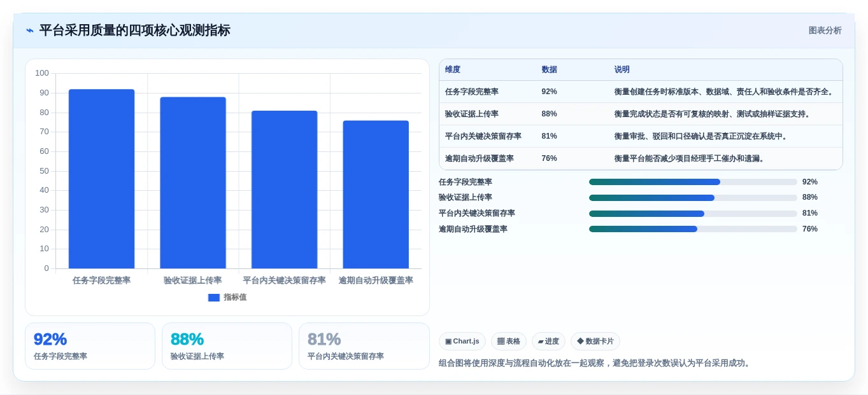The image size is (868, 395).
Task: Click the 数据 table column header
Action: click(549, 70)
